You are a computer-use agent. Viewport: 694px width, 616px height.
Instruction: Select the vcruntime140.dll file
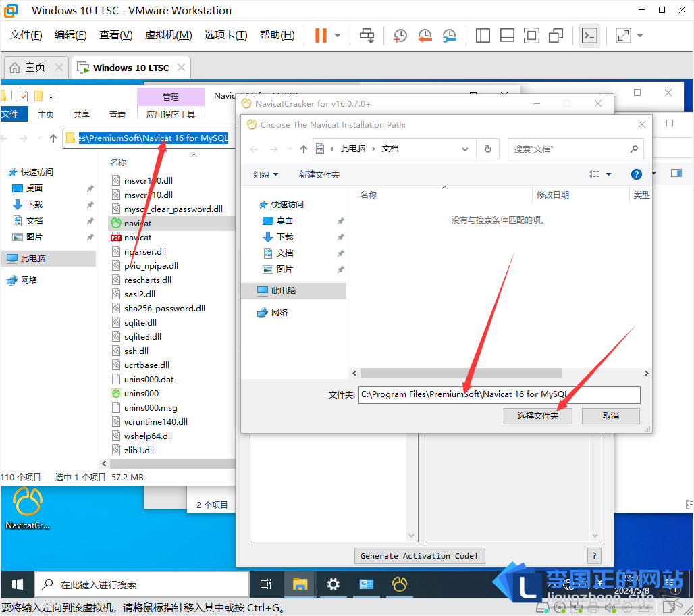click(x=156, y=422)
